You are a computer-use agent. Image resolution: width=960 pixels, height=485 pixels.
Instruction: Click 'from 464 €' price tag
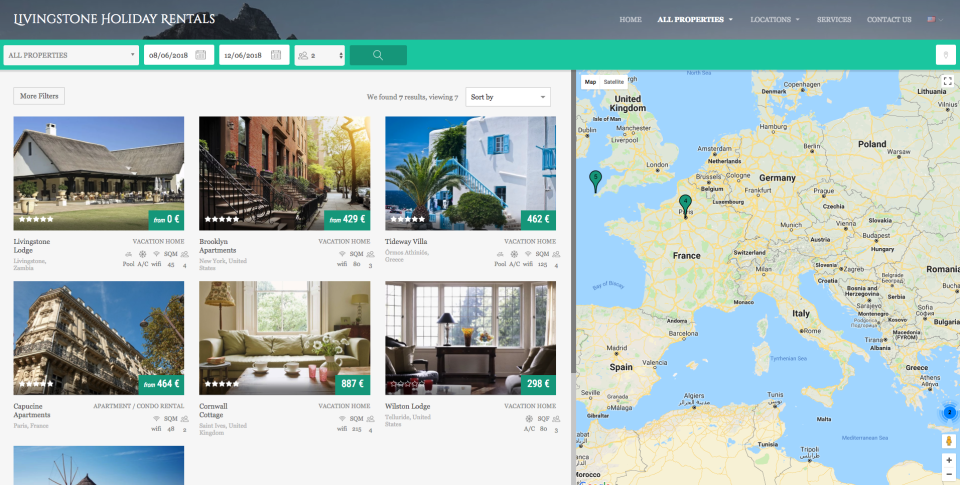point(162,385)
